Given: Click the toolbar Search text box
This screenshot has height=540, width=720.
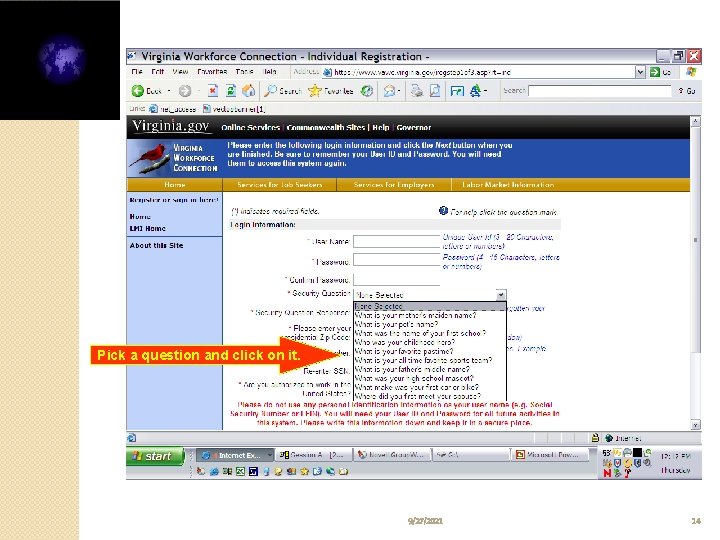Looking at the screenshot, I should [x=600, y=90].
